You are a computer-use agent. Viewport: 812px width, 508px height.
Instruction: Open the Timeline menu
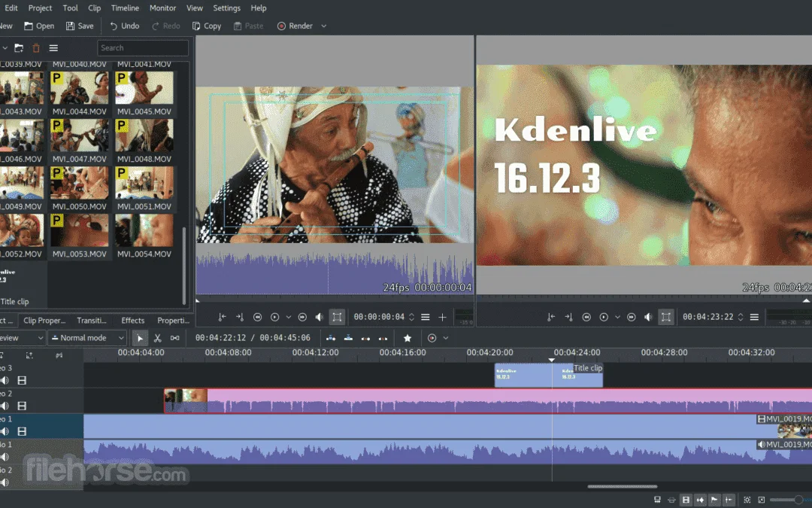[x=125, y=8]
